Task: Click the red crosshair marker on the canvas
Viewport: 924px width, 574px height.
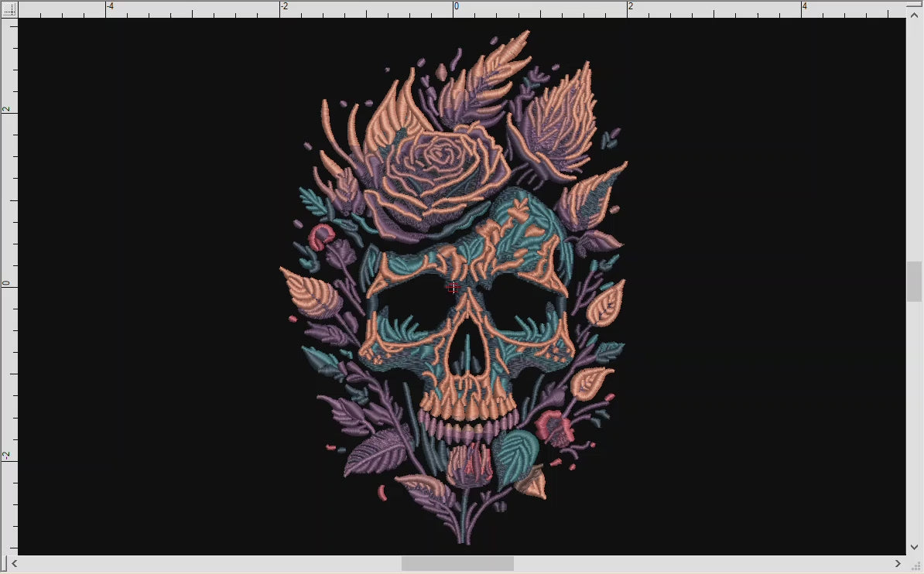Action: click(x=453, y=287)
